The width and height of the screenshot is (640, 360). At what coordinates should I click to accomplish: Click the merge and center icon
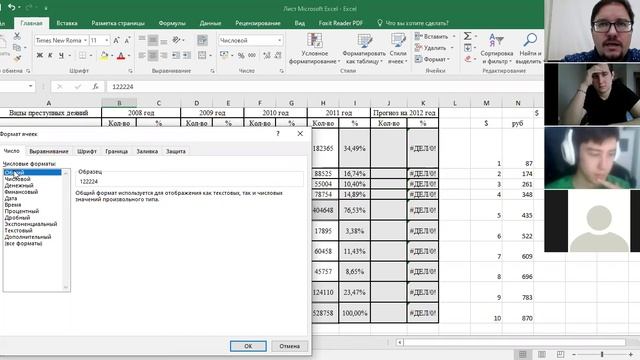(202, 55)
